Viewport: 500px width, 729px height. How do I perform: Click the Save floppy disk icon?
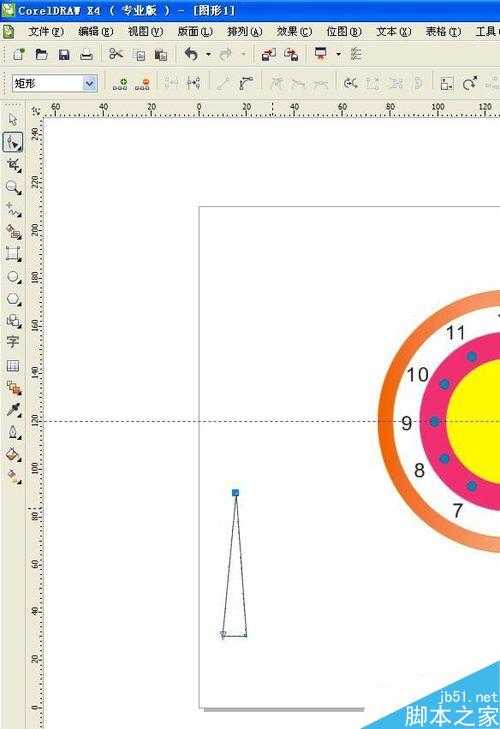[x=64, y=55]
